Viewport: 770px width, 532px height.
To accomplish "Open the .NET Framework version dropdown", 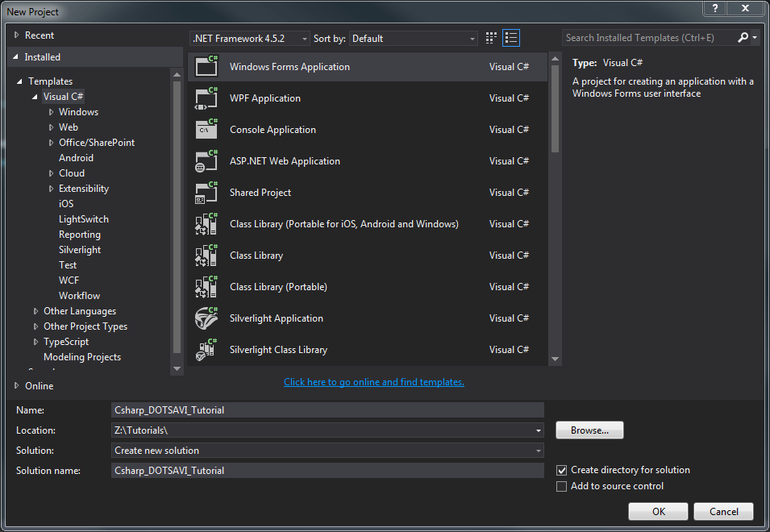I will point(249,38).
